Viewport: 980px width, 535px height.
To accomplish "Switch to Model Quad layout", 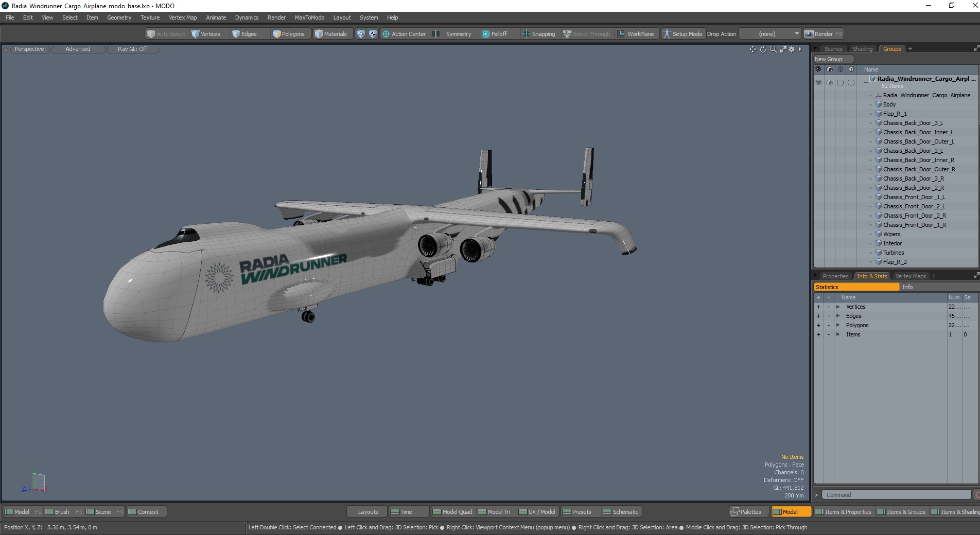I will point(452,512).
